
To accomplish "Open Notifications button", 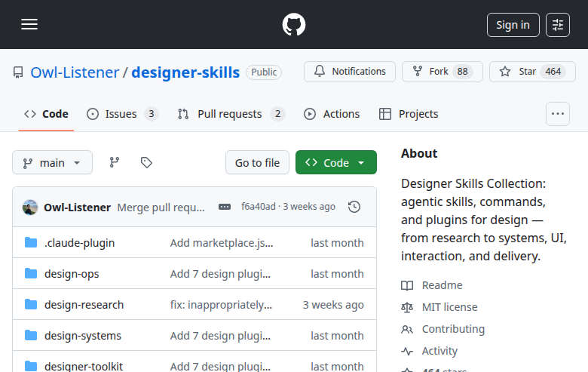I will point(350,72).
